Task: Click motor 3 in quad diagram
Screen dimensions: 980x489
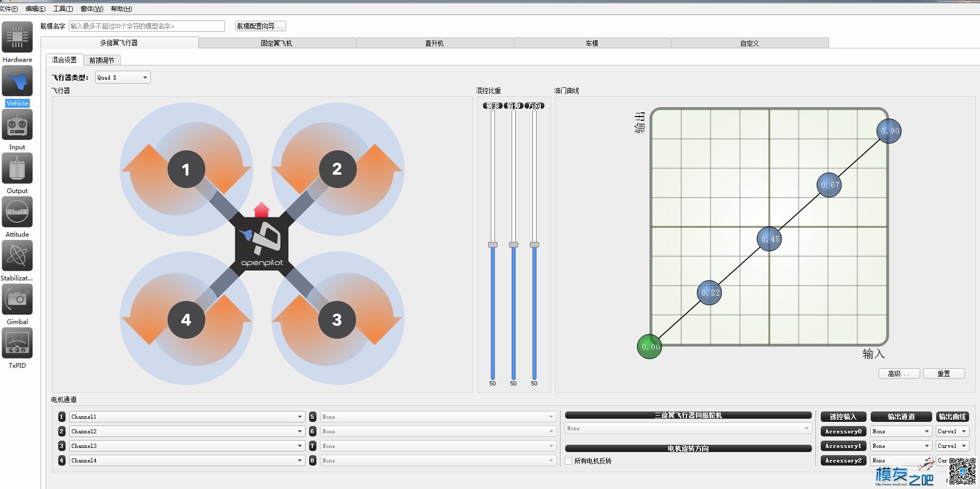Action: coord(337,320)
